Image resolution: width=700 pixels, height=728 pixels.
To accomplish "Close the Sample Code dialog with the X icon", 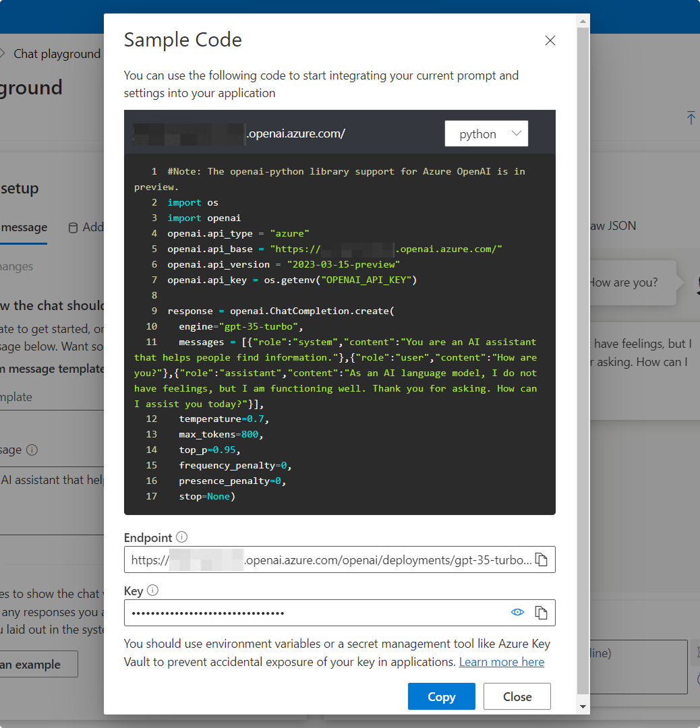I will coord(550,40).
